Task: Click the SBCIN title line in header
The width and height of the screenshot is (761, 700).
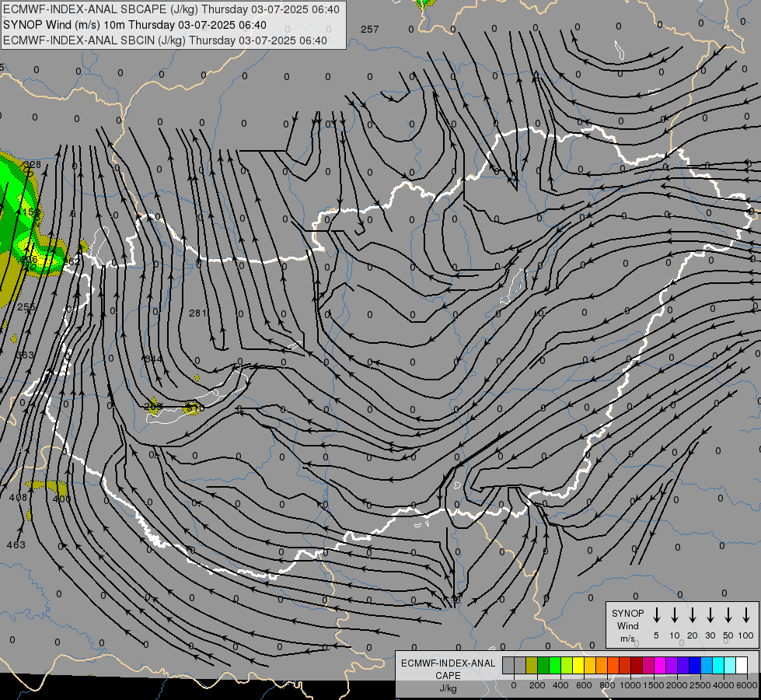Action: pyautogui.click(x=165, y=40)
